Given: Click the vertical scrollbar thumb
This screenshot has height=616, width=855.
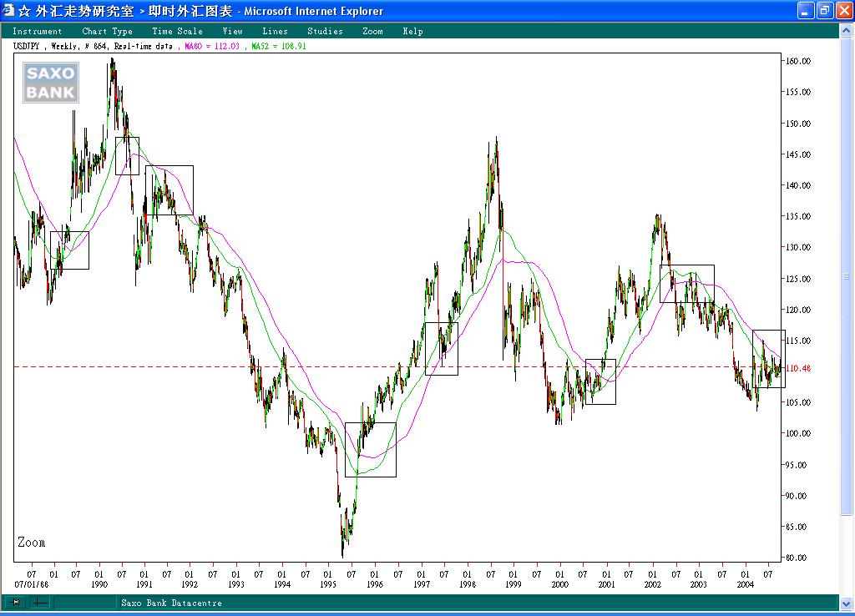Looking at the screenshot, I should 847,276.
